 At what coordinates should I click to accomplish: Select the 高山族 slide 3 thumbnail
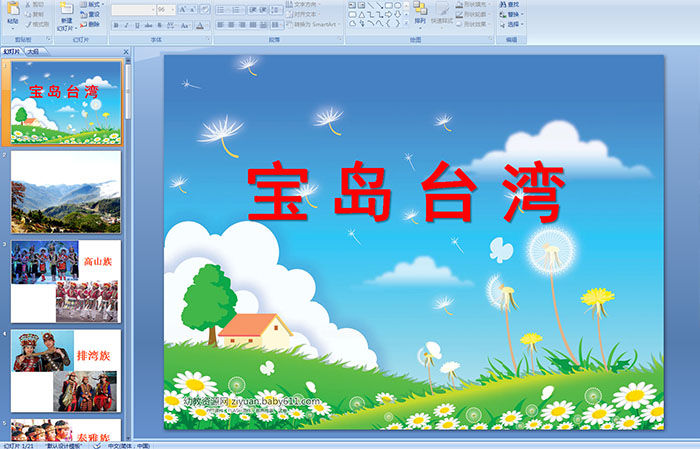tap(66, 281)
